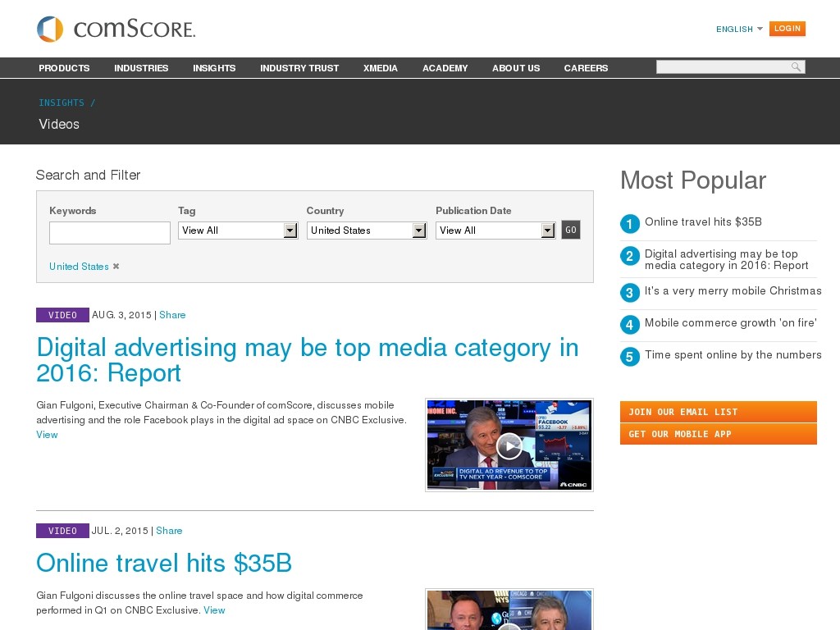Click the Login button
Image resolution: width=840 pixels, height=630 pixels.
coord(787,29)
